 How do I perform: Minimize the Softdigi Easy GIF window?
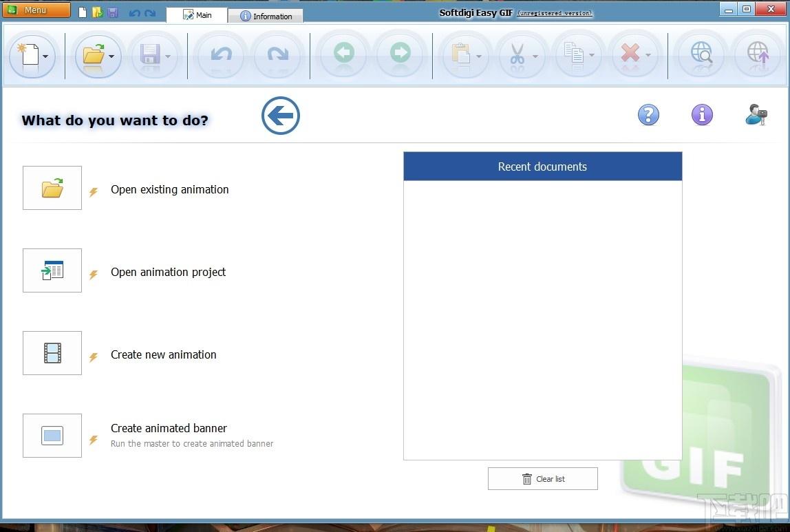click(x=729, y=10)
